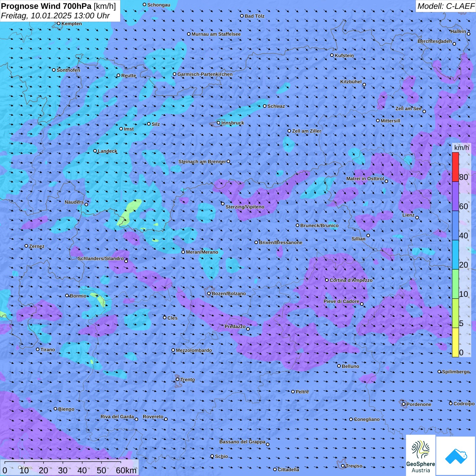
Task: Select the 'Brixen/Bressanone' label
Action: coord(280,242)
